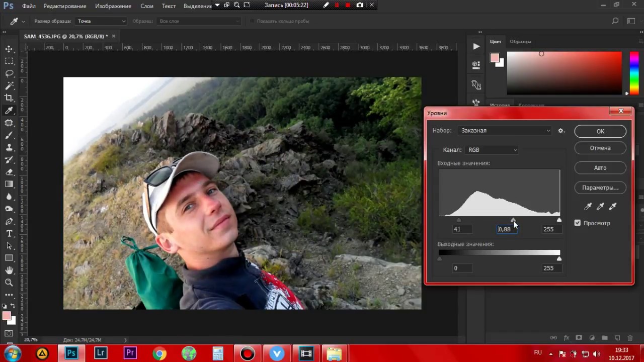Viewport: 644px width, 362px height.
Task: Pause the screen recording
Action: 337,5
